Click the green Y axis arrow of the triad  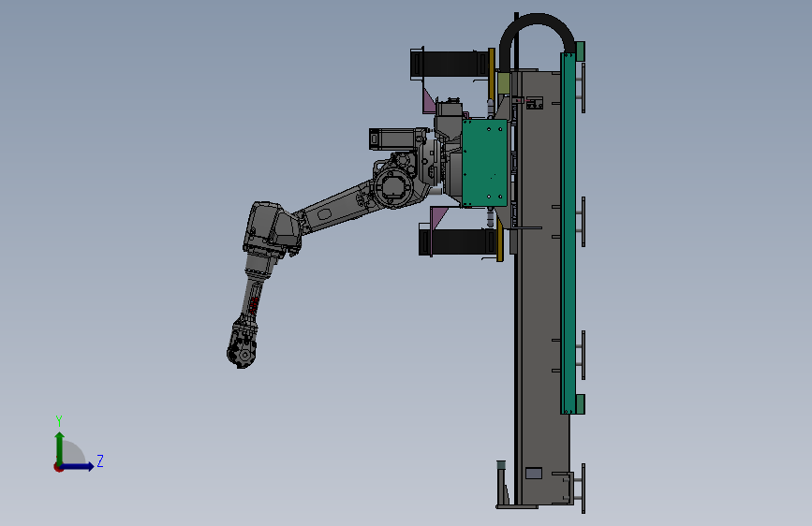(x=60, y=447)
